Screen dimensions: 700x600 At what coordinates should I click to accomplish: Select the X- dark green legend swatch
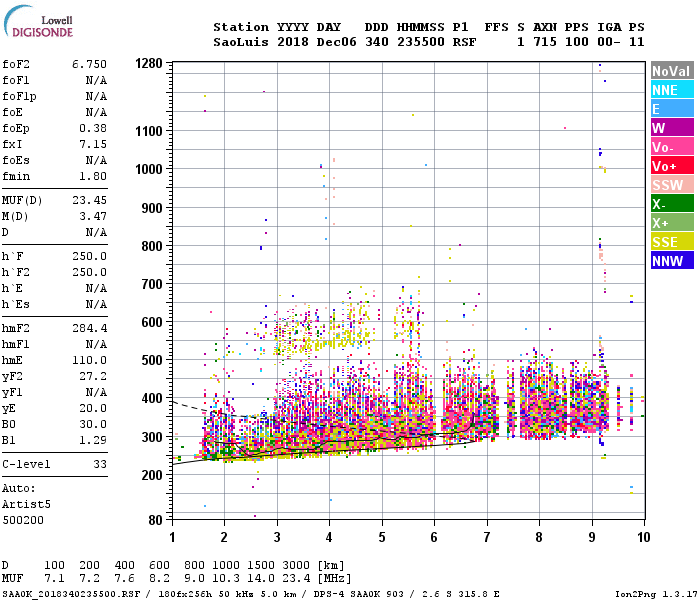(672, 204)
